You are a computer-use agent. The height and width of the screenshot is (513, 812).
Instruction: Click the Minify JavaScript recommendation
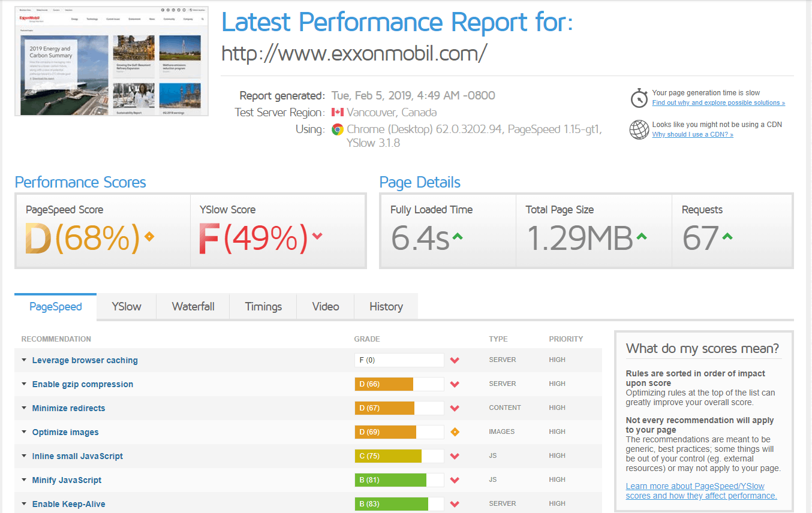(x=67, y=480)
